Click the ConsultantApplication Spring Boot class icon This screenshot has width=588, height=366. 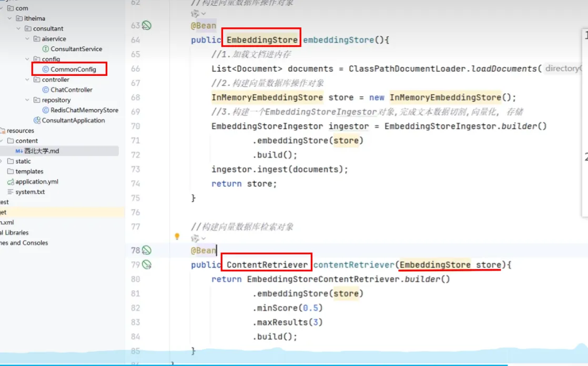(37, 121)
